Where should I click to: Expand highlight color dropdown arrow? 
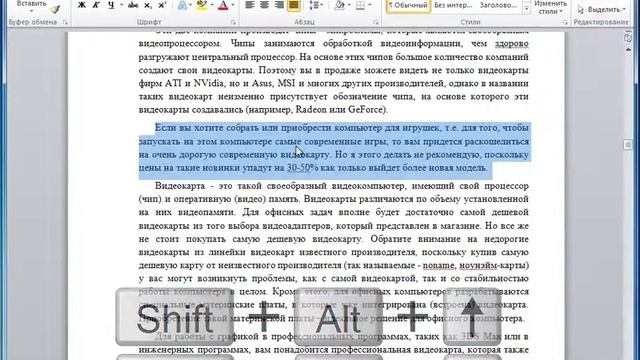(212, 5)
